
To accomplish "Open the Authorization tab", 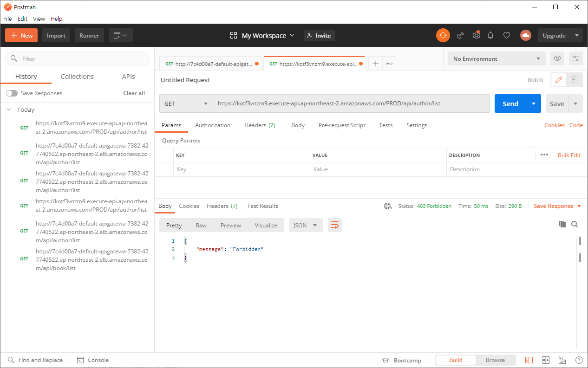I will 213,125.
